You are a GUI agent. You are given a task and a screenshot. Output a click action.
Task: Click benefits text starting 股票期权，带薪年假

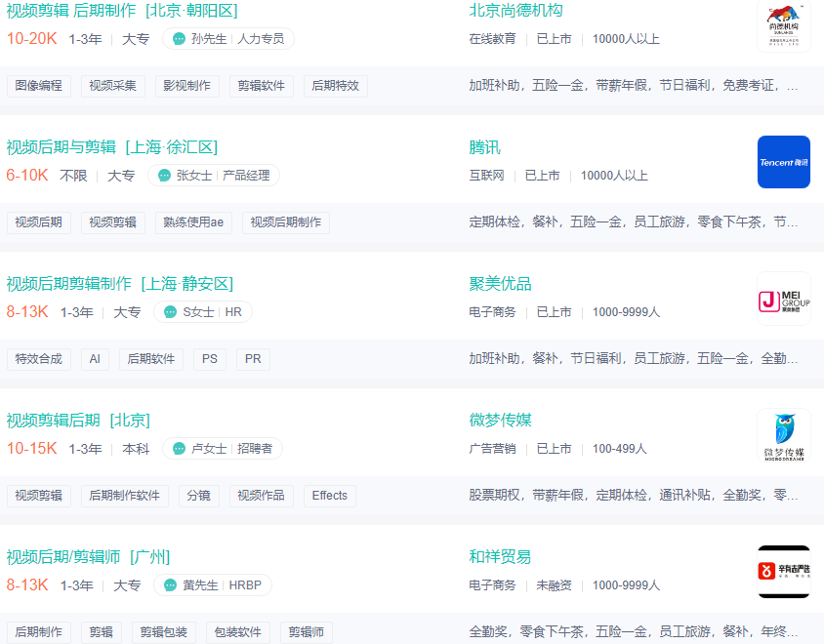(634, 496)
